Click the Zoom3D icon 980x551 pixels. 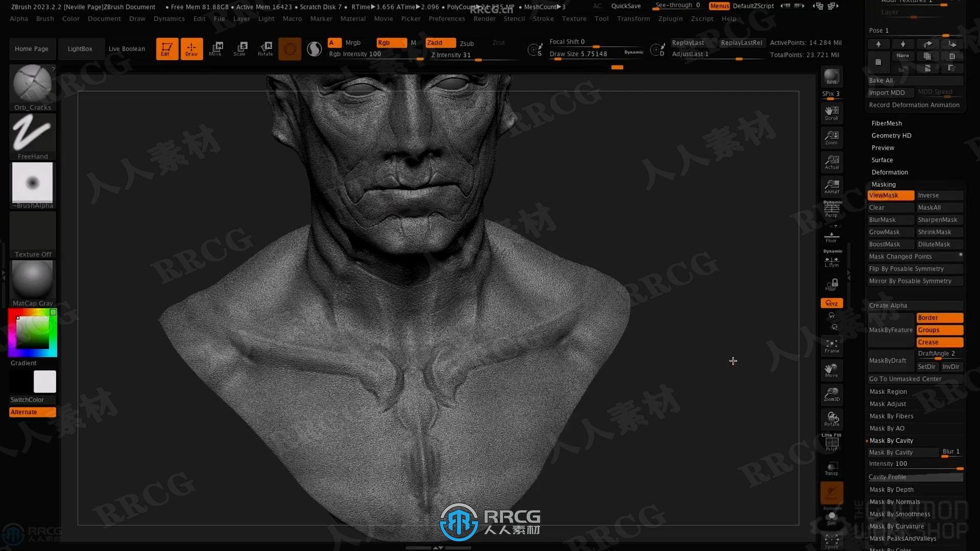click(831, 394)
